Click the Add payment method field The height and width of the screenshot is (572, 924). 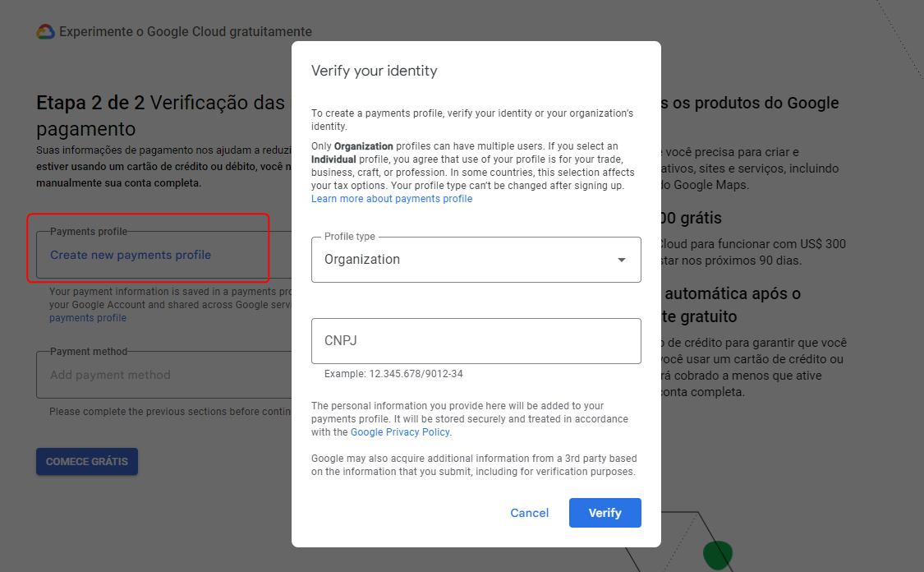point(163,375)
